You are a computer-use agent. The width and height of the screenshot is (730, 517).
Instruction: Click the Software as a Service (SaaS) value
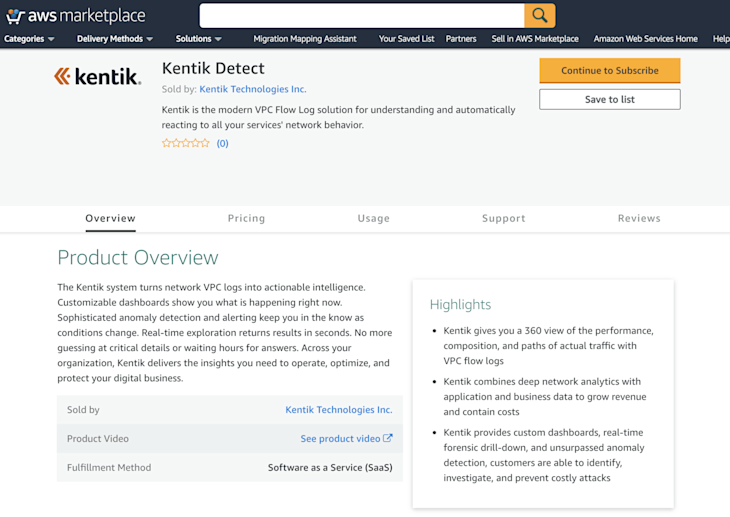point(330,467)
